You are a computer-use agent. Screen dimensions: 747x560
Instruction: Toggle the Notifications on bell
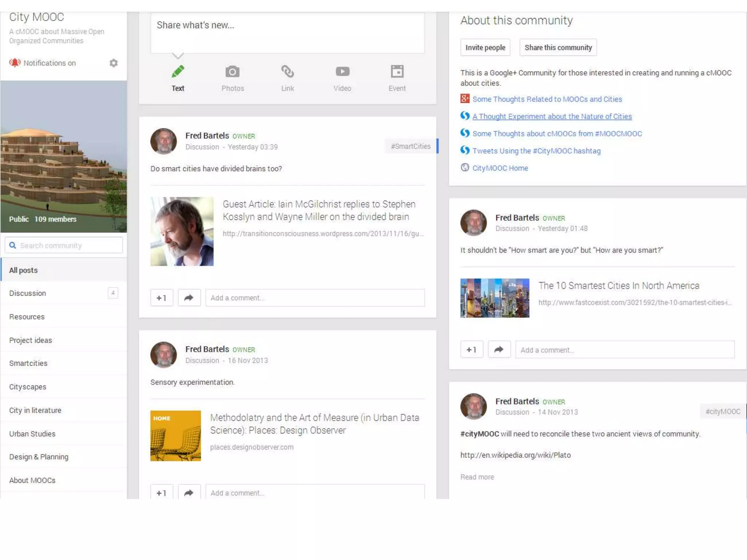15,63
